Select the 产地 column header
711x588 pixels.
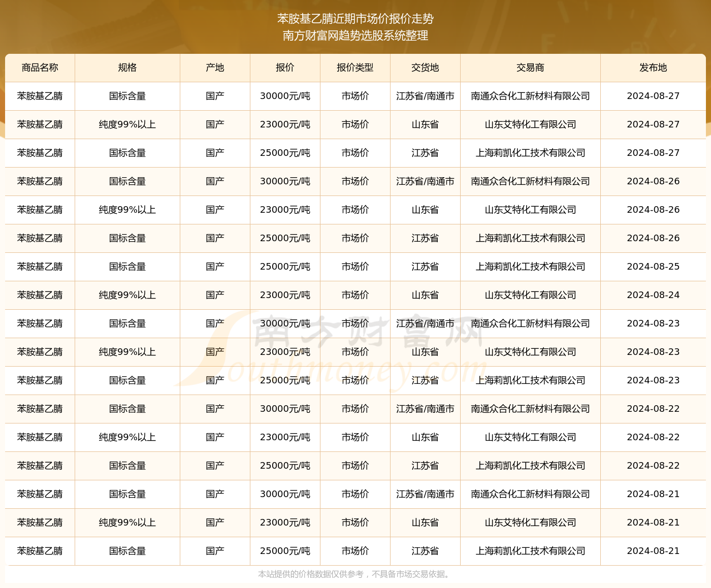point(215,68)
